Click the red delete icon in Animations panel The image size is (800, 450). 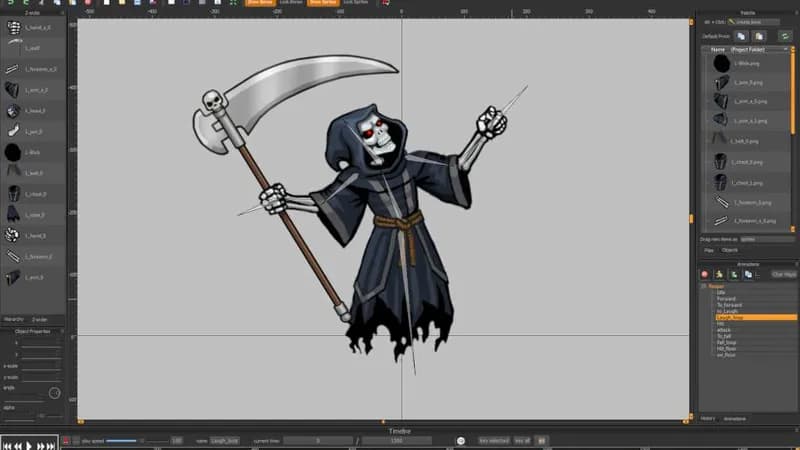point(705,274)
